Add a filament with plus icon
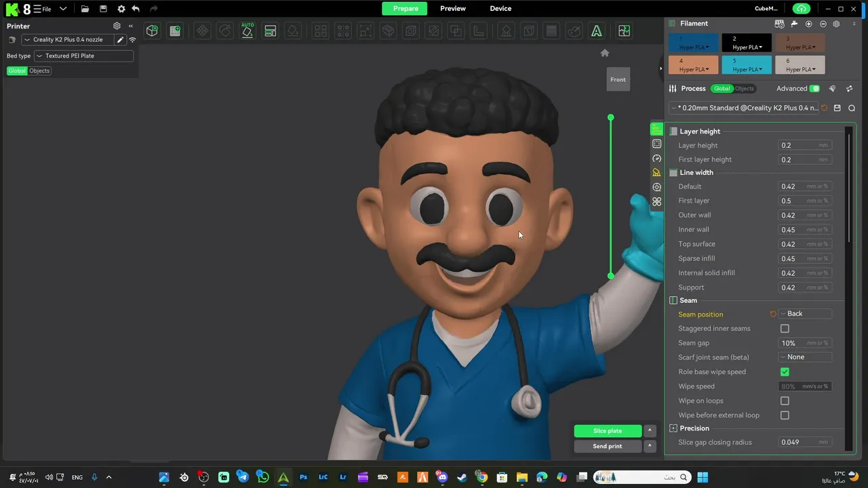The image size is (868, 488). (808, 24)
